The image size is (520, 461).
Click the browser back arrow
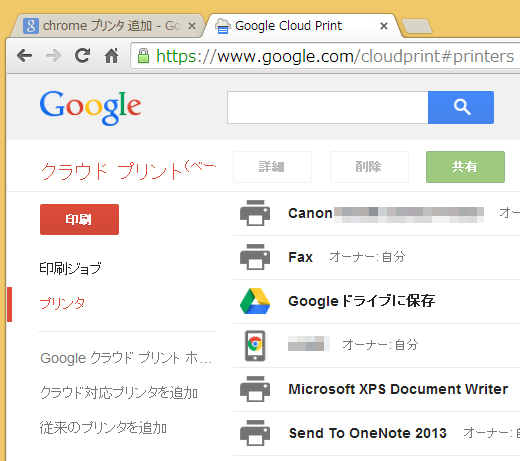click(x=25, y=56)
